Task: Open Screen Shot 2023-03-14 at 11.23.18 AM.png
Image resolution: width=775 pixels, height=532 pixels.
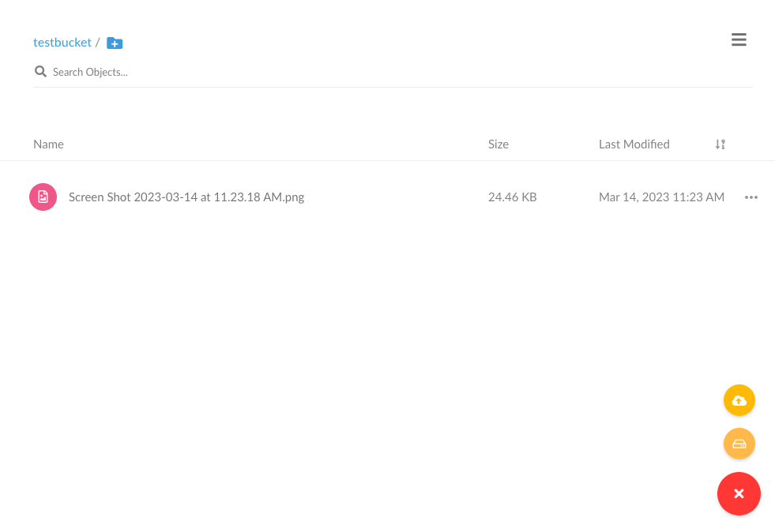Action: tap(186, 197)
